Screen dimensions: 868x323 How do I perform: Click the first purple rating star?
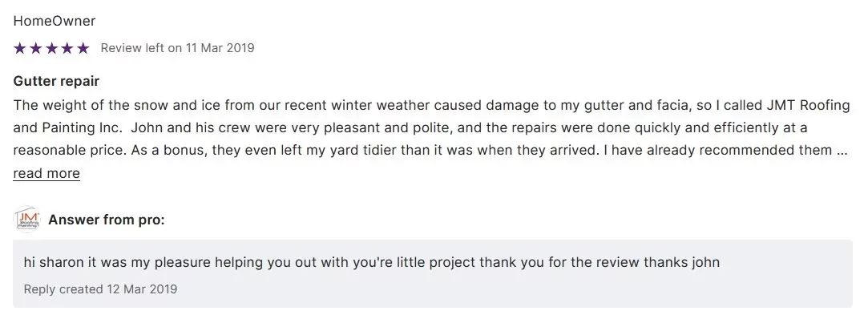click(x=20, y=48)
